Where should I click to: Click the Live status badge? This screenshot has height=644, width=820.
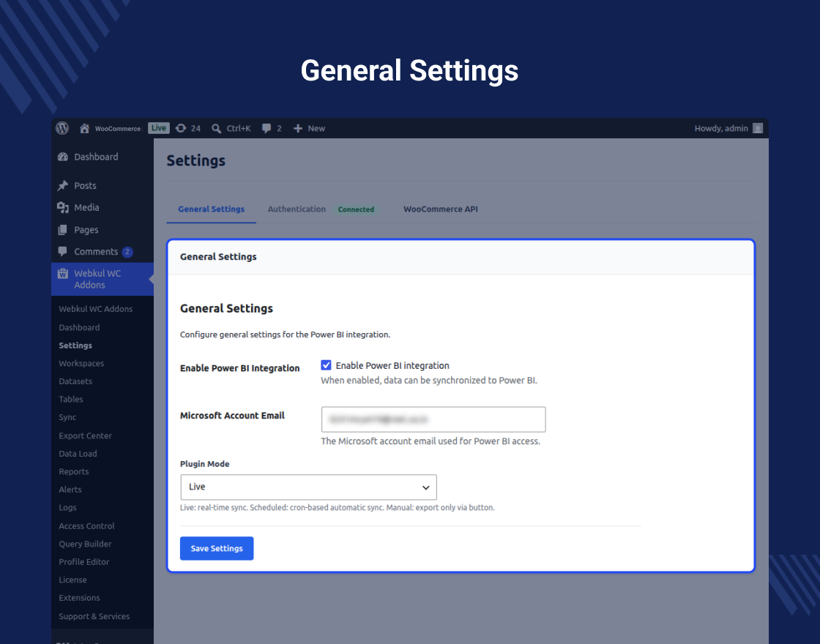click(x=158, y=128)
